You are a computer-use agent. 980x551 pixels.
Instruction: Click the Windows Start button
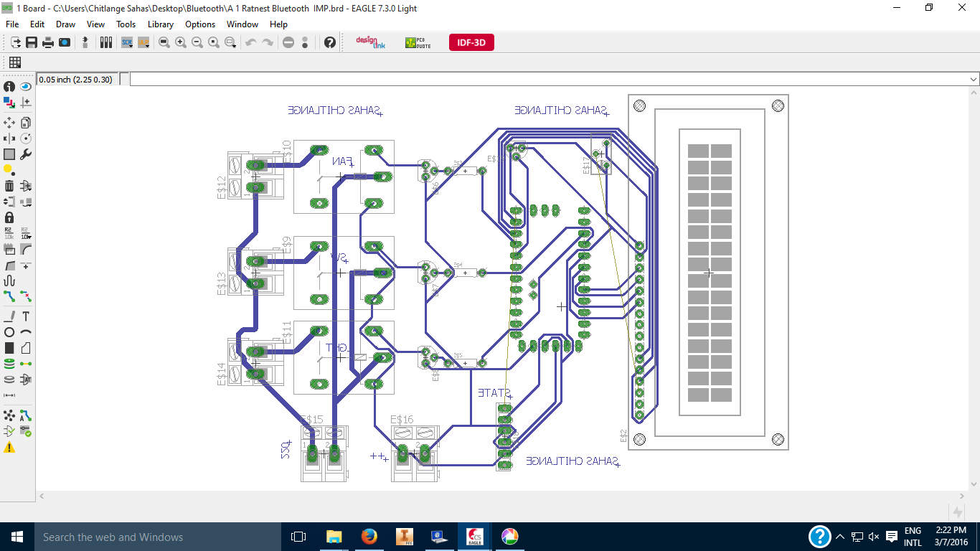(17, 537)
